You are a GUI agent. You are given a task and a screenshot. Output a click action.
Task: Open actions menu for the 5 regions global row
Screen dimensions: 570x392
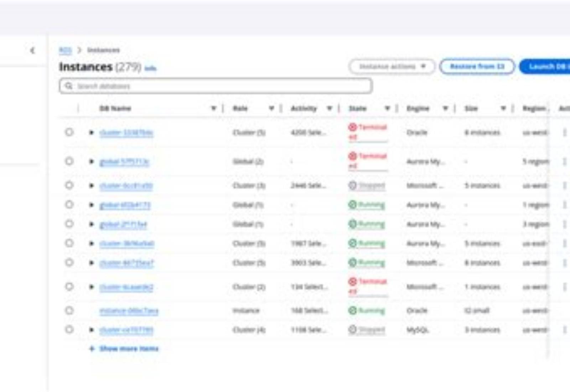coord(565,161)
